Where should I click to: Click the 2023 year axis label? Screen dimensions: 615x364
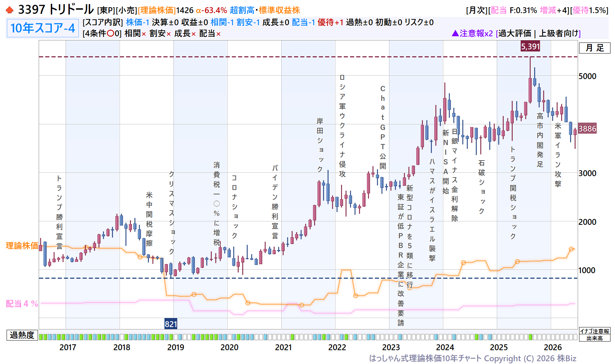click(x=391, y=347)
